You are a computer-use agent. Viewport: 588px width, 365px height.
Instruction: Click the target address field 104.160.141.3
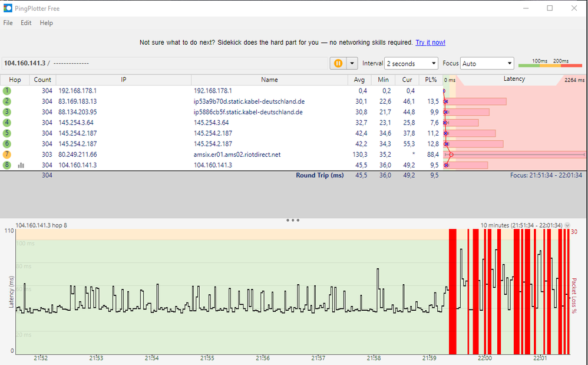(x=164, y=64)
